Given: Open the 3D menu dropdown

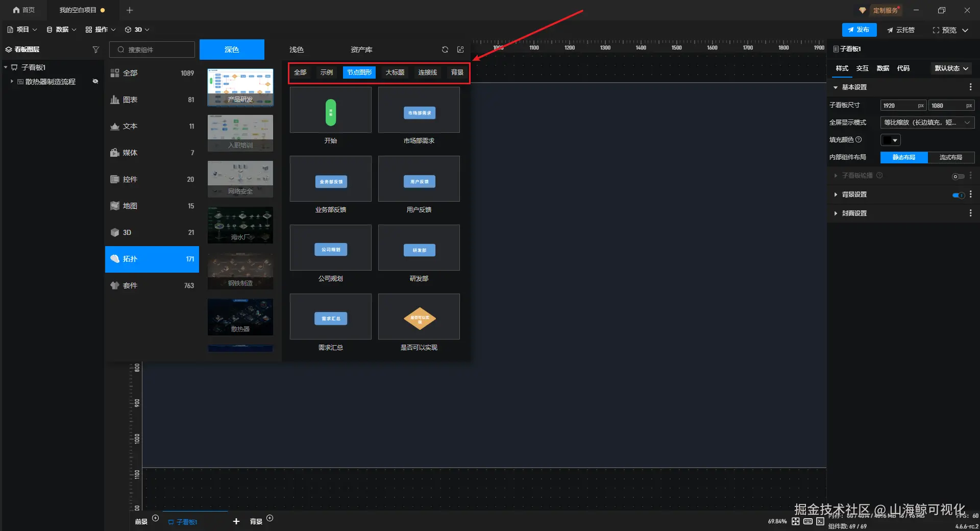Looking at the screenshot, I should 137,30.
